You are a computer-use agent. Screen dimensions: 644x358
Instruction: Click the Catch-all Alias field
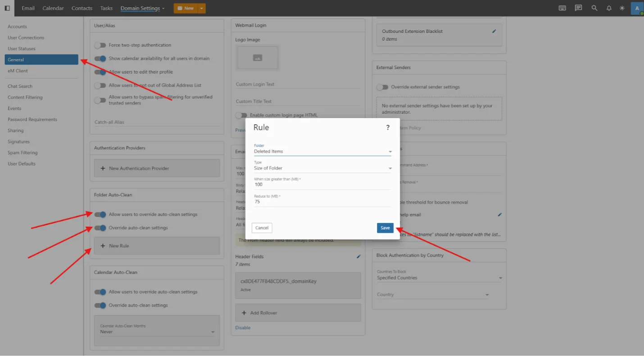(x=157, y=122)
